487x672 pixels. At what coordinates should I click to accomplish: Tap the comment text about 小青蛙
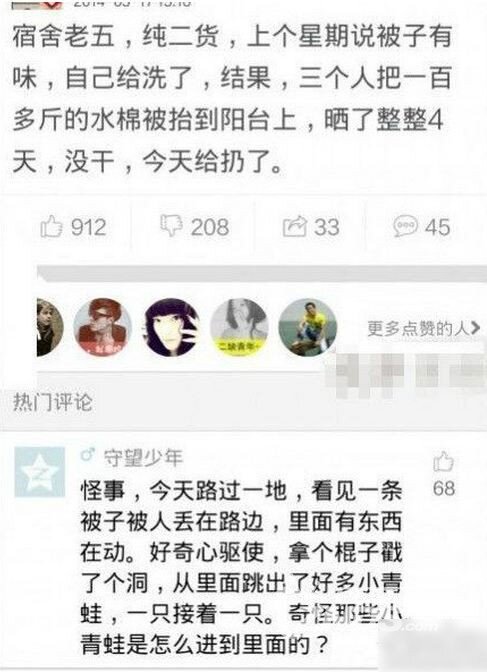(241, 568)
